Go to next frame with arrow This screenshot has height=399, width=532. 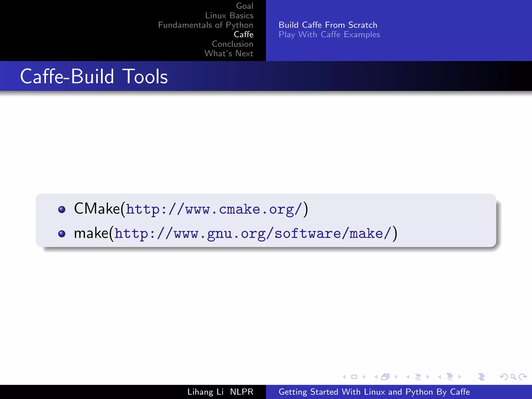pos(396,377)
